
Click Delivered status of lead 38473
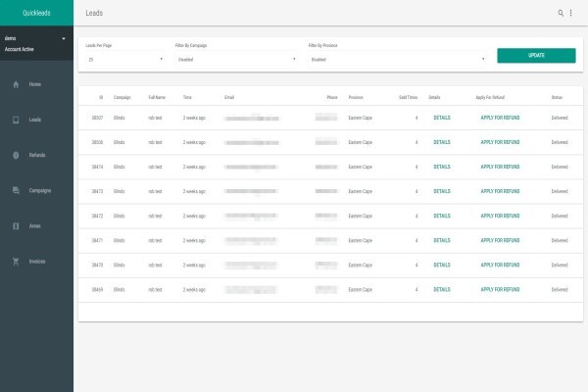[560, 191]
